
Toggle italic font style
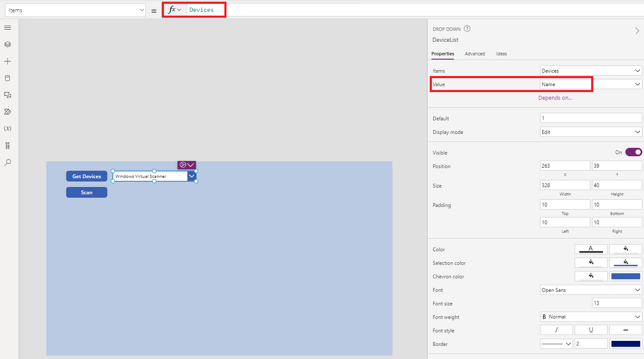556,330
